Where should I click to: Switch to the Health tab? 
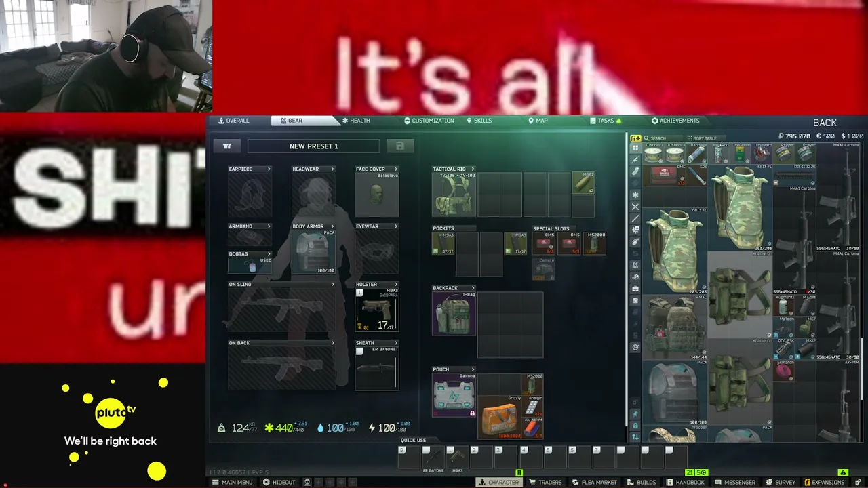[356, 121]
